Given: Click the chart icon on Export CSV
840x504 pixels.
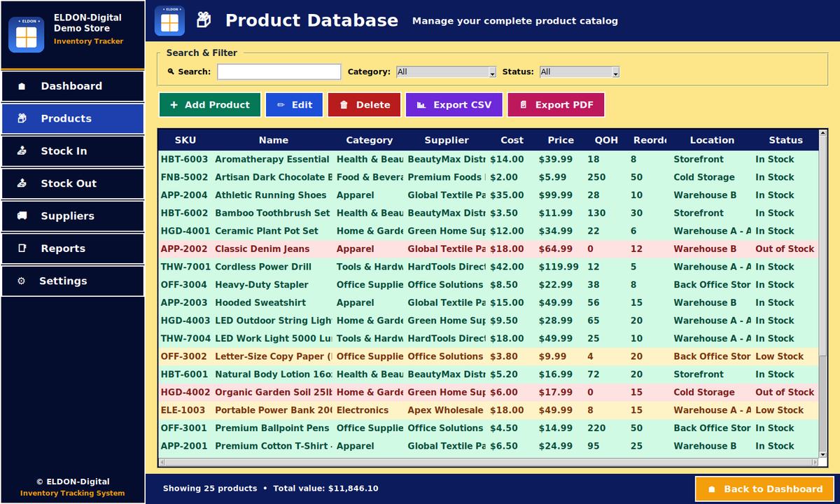Looking at the screenshot, I should (x=421, y=105).
